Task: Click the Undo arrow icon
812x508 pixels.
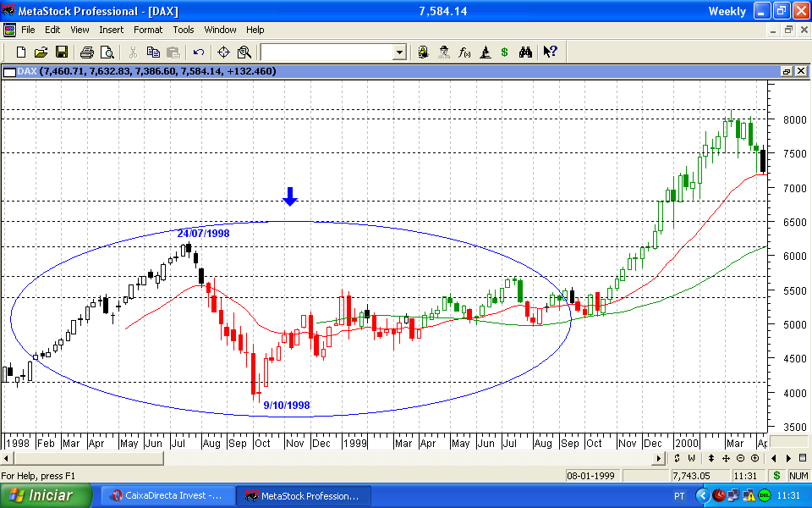Action: coord(199,52)
